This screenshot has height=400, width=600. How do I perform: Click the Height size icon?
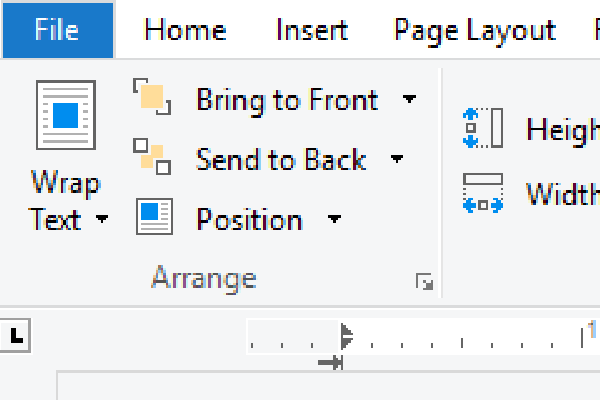(x=483, y=128)
